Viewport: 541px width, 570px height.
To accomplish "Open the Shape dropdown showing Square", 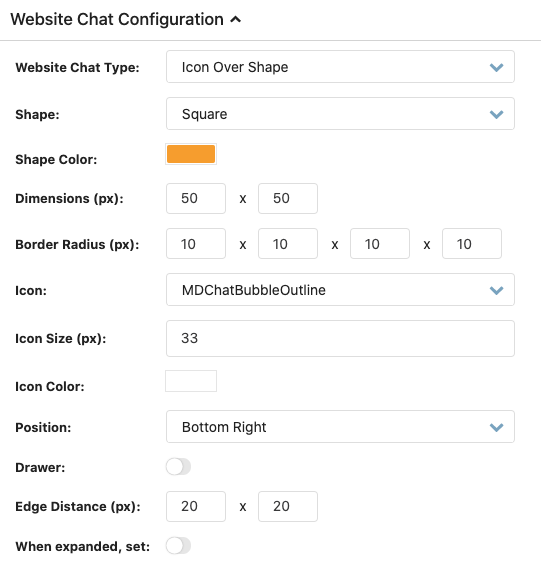I will click(340, 113).
